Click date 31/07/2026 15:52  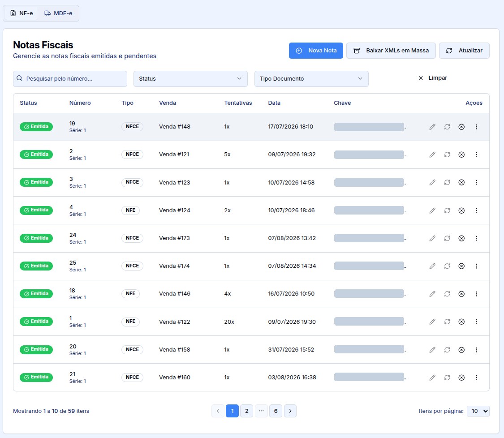pyautogui.click(x=291, y=350)
